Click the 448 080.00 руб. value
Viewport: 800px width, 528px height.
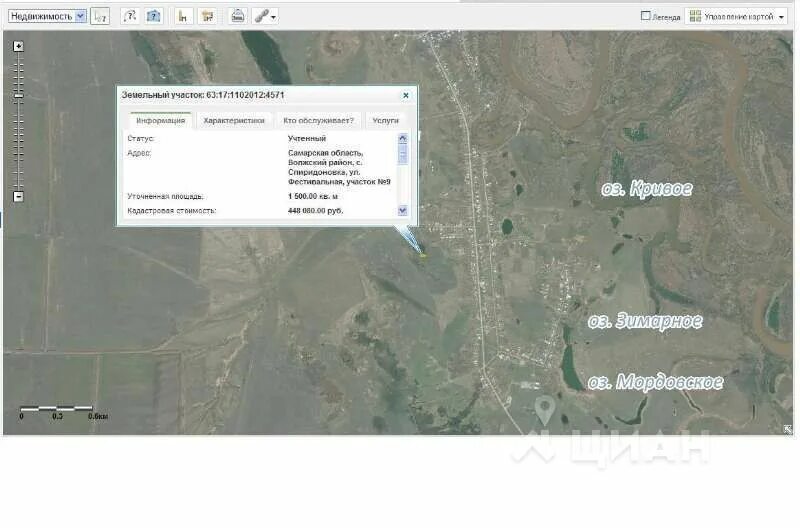click(315, 211)
